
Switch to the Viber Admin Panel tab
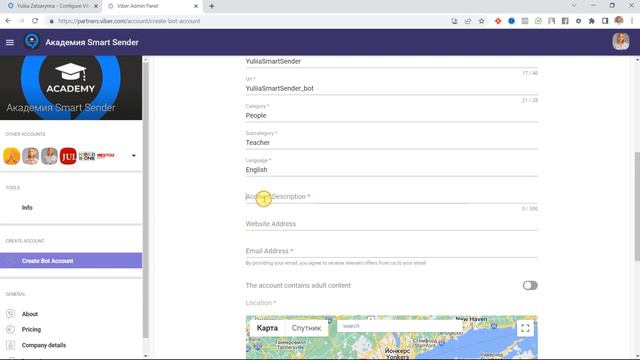tap(152, 6)
